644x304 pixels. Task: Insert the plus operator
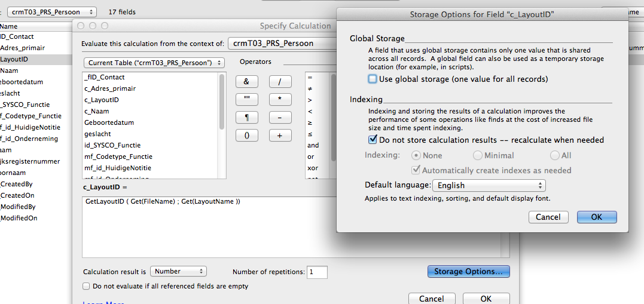click(x=280, y=136)
